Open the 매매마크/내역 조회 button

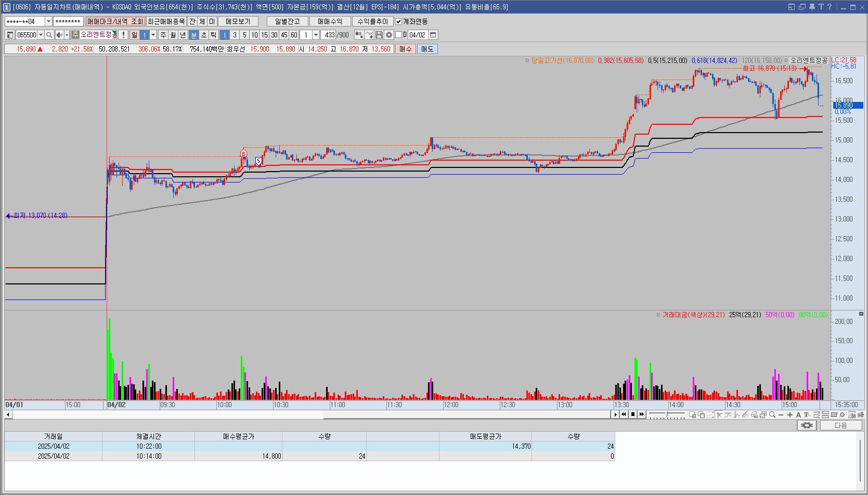[115, 21]
